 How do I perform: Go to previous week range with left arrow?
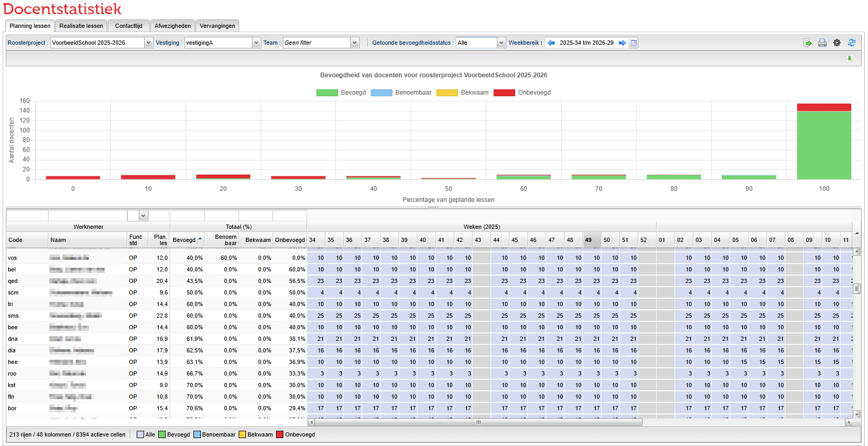(x=551, y=43)
